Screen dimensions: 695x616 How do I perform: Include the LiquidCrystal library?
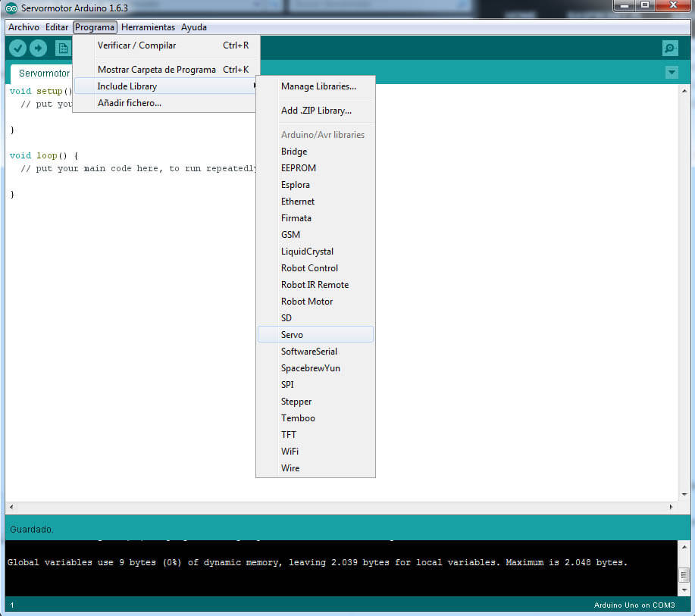[x=306, y=251]
